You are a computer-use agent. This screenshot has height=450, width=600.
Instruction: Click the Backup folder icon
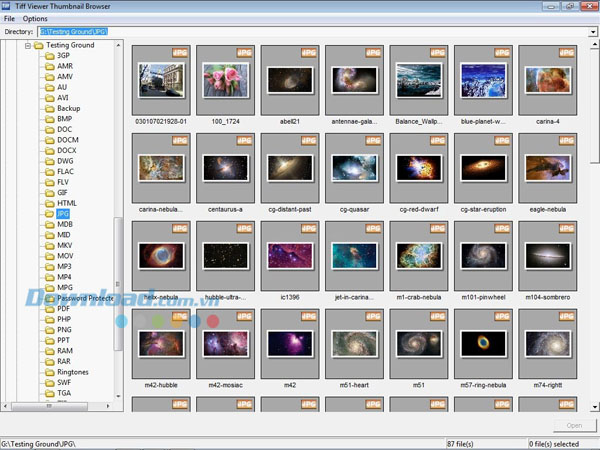(48, 108)
